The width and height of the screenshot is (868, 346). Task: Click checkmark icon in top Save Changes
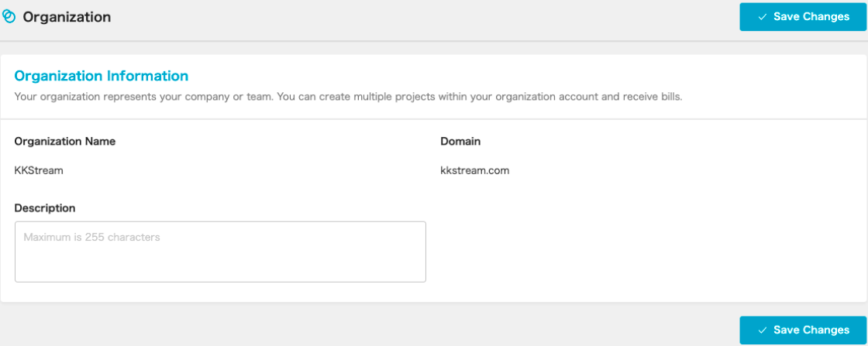point(763,17)
